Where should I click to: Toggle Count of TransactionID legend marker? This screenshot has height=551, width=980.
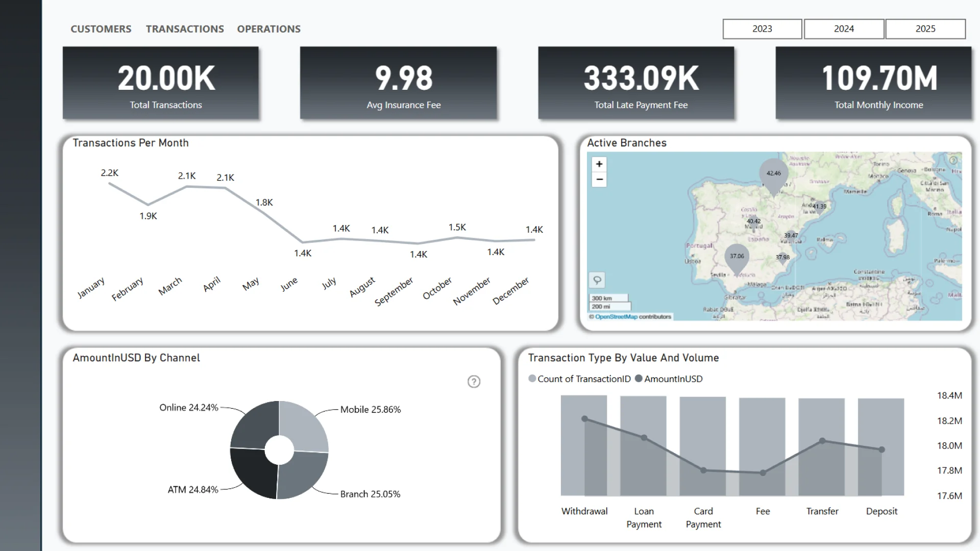(x=532, y=379)
